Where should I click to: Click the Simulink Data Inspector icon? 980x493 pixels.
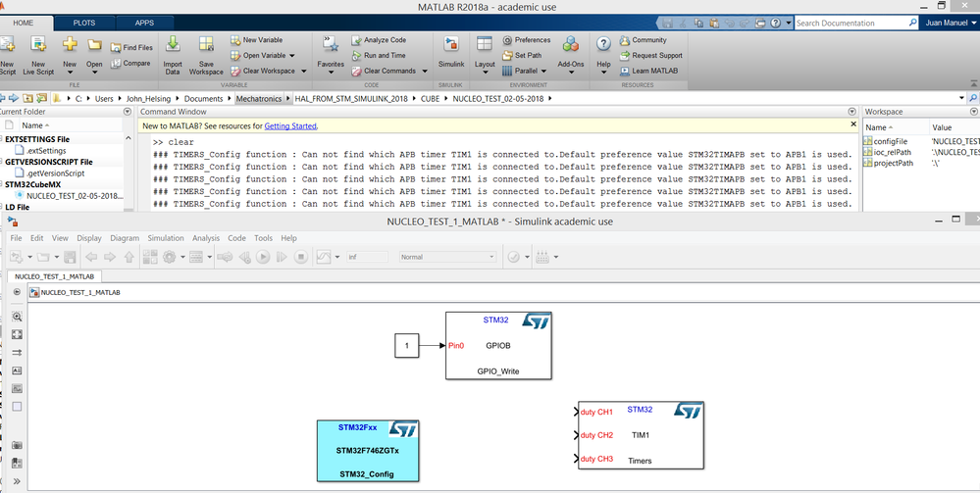(x=323, y=257)
